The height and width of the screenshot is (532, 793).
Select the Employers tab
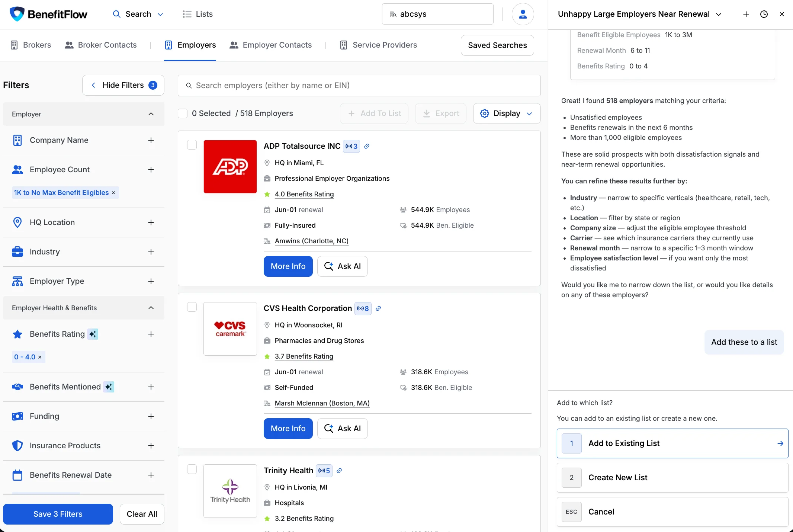(x=190, y=45)
